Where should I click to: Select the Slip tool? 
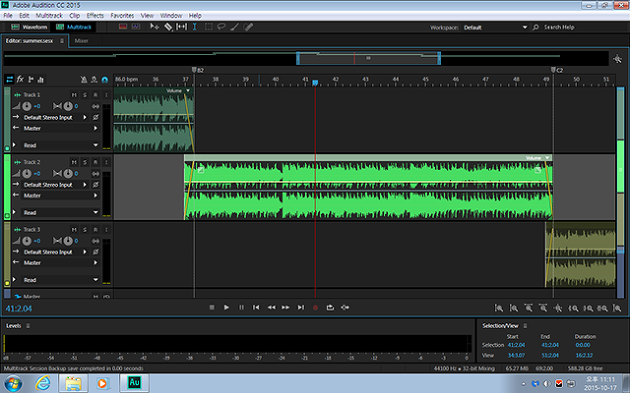coord(181,27)
